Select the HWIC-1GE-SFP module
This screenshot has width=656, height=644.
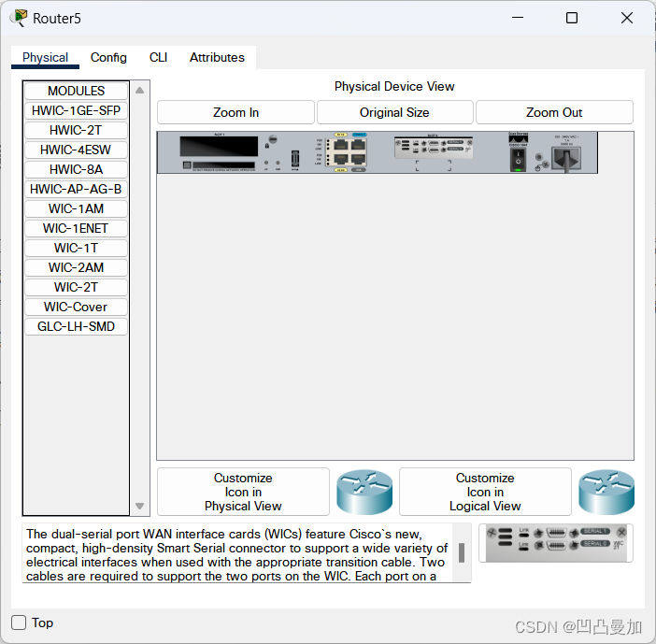[76, 110]
